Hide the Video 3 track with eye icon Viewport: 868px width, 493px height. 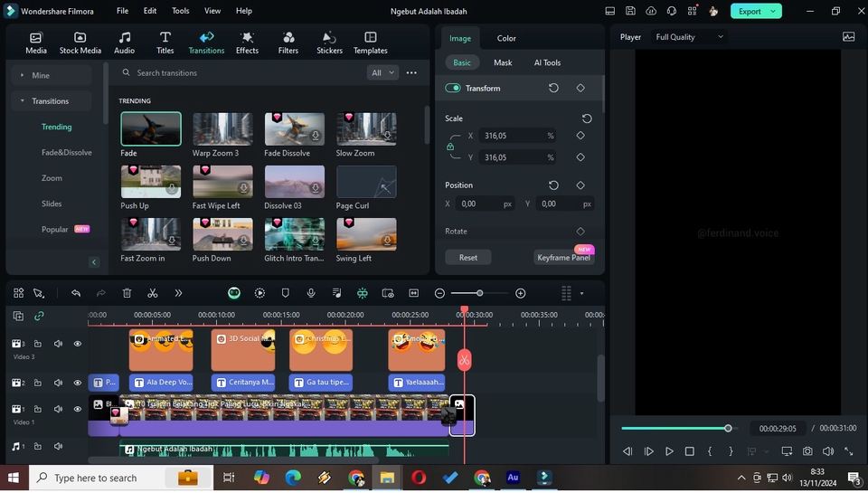[x=78, y=344]
